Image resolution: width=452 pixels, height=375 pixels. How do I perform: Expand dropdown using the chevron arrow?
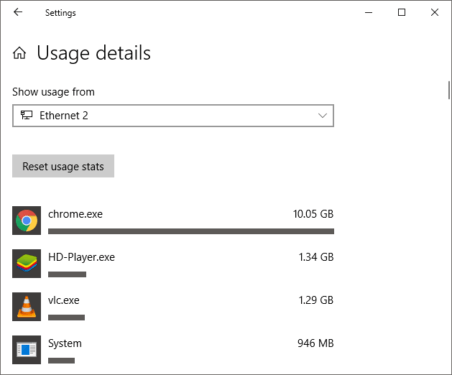click(x=322, y=116)
